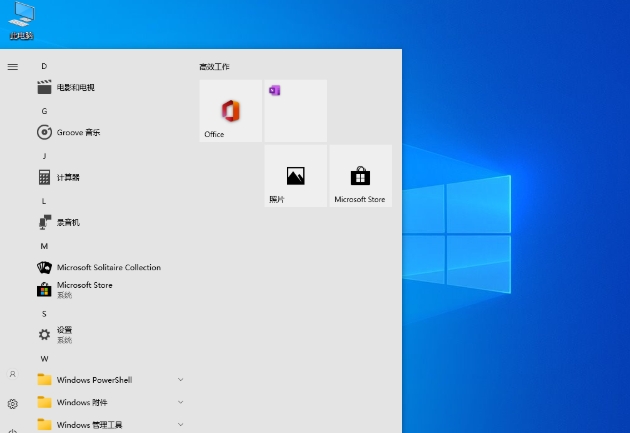Screen dimensions: 630x433
Task: Click the 高效工作 tile group header
Action: click(x=214, y=66)
